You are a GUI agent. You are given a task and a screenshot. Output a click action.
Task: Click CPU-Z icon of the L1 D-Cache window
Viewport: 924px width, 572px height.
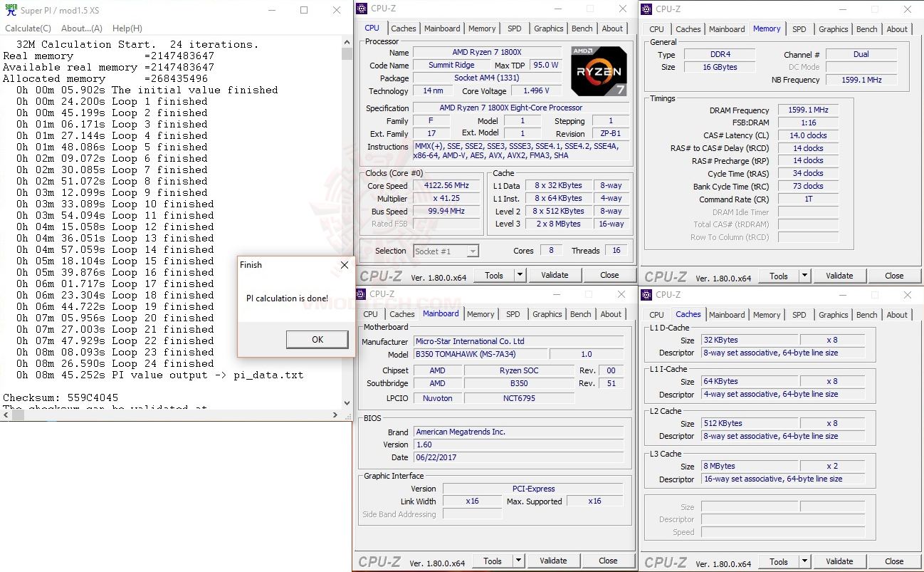click(646, 294)
